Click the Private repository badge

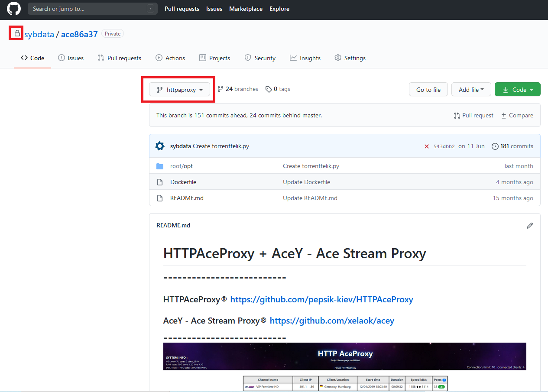coord(113,34)
